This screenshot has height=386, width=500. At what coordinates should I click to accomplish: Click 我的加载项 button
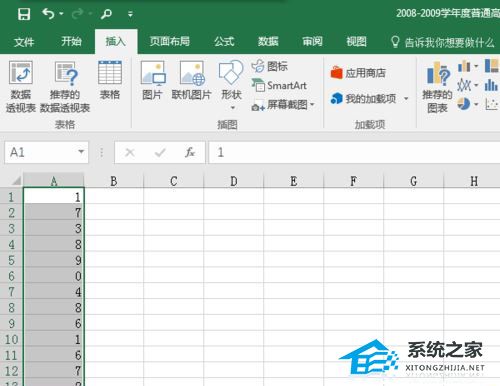pyautogui.click(x=363, y=99)
